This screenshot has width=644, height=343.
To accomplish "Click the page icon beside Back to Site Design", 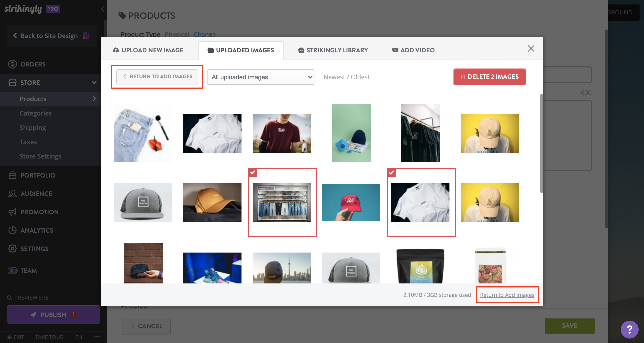I will 86,36.
